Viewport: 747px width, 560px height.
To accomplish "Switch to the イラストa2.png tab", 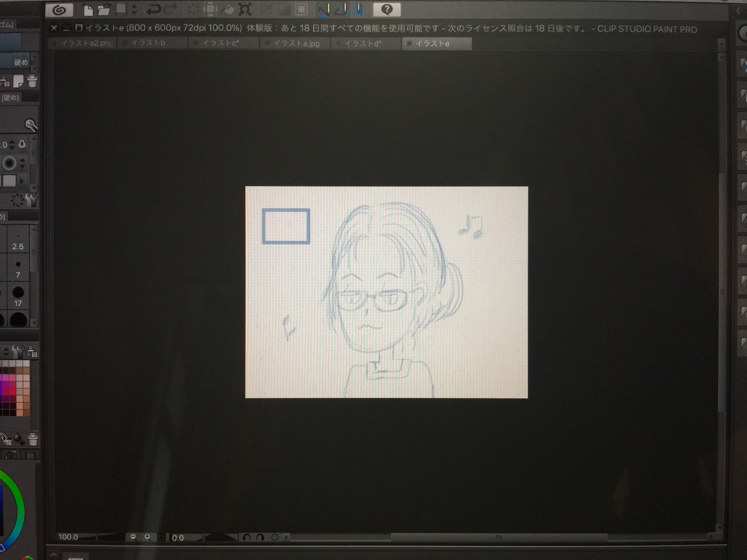I will pyautogui.click(x=83, y=43).
